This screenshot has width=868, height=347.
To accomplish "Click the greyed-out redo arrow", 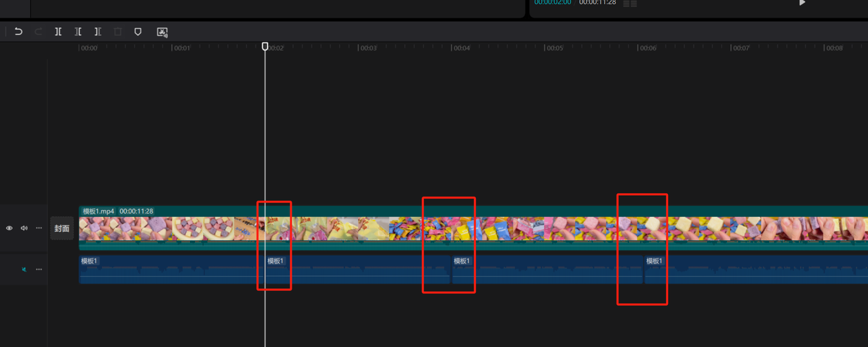I will (x=38, y=32).
